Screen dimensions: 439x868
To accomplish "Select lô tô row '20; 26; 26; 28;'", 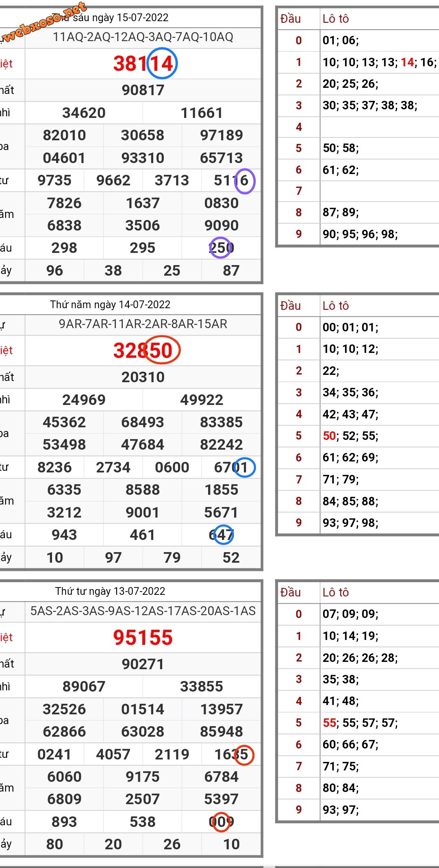I will [360, 658].
